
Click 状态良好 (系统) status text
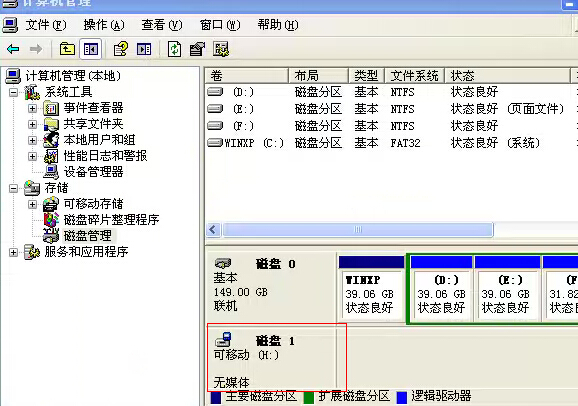pos(495,143)
